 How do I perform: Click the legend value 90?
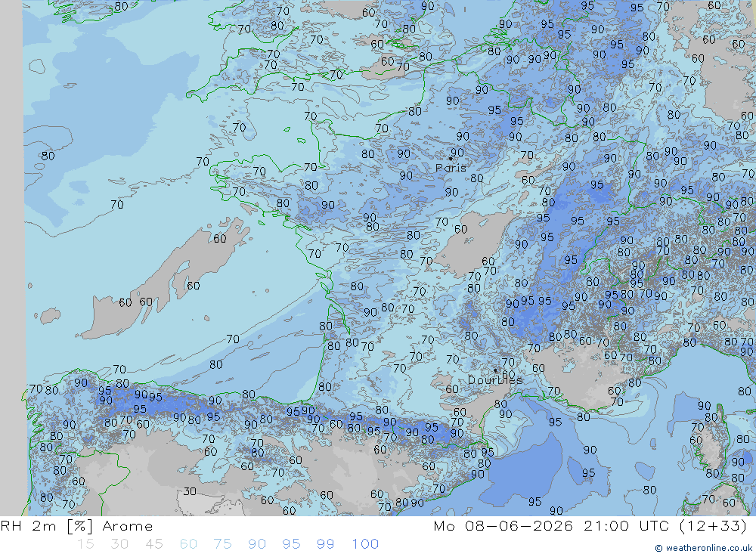[257, 544]
